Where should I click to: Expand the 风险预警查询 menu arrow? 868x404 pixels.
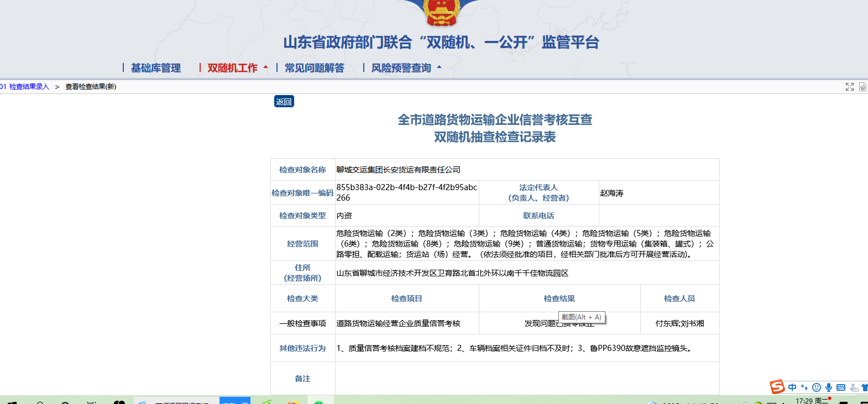tap(440, 67)
